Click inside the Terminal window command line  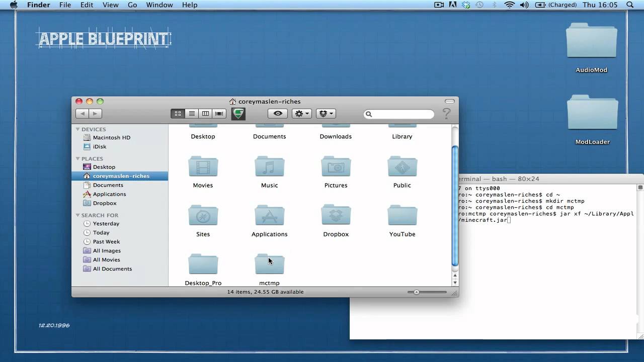510,220
